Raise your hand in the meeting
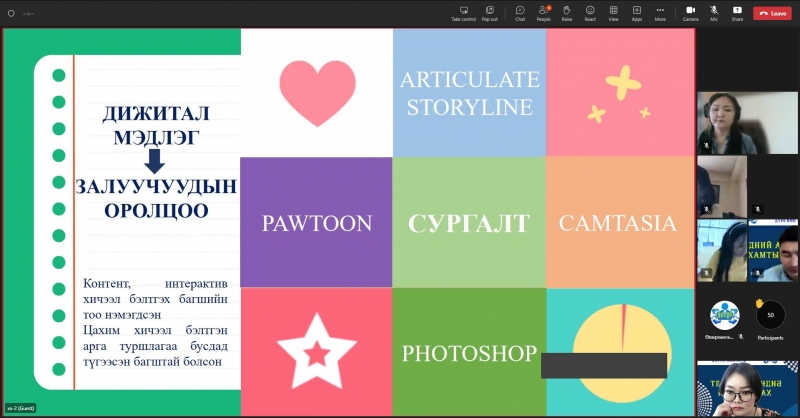This screenshot has height=418, width=800. click(x=567, y=12)
